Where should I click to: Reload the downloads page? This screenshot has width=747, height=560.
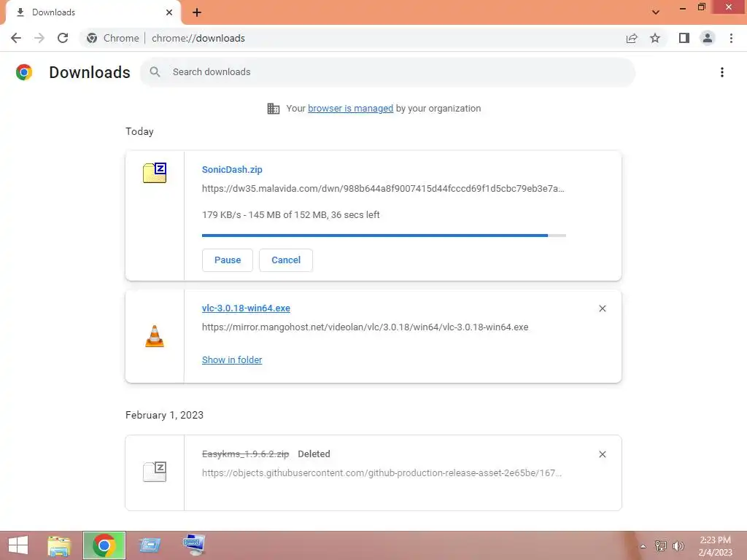click(63, 38)
